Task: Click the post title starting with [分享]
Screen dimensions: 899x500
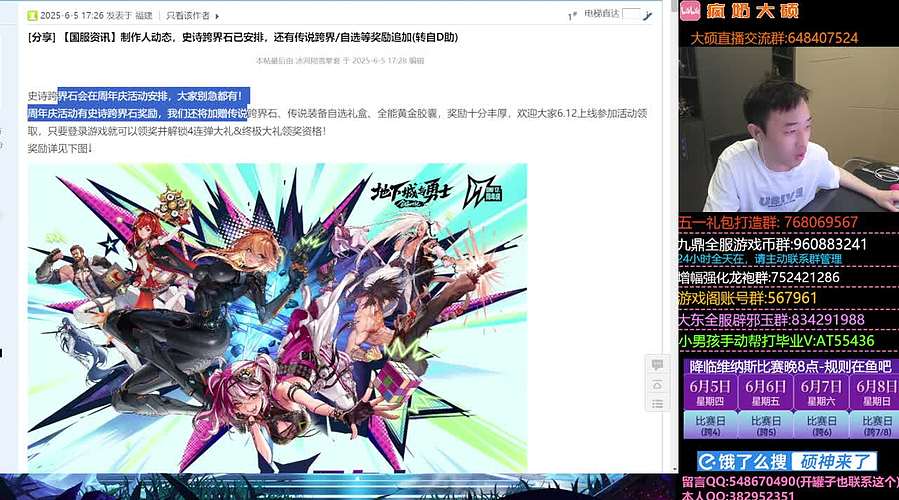Action: (243, 37)
